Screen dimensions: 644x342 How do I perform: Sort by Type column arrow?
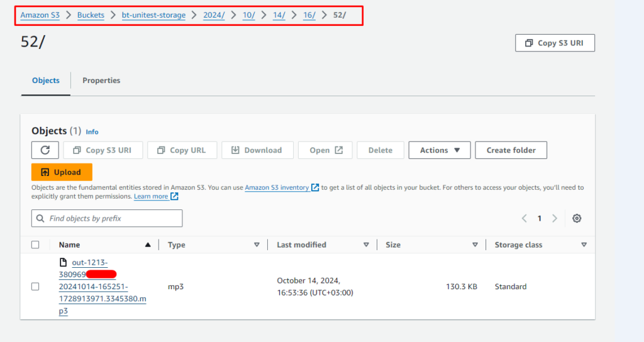pos(257,245)
